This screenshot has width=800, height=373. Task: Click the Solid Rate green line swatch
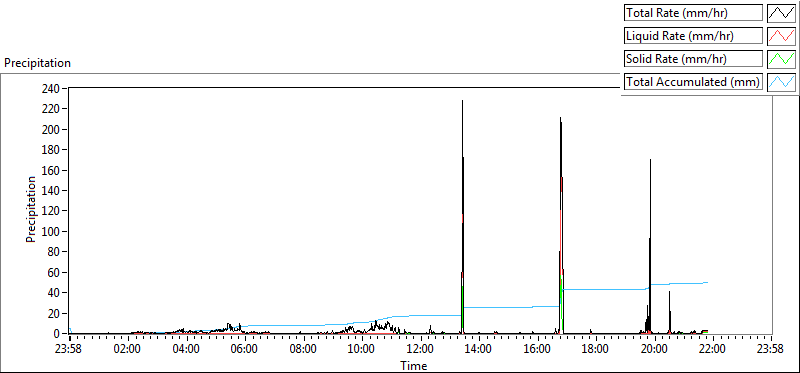coord(782,59)
